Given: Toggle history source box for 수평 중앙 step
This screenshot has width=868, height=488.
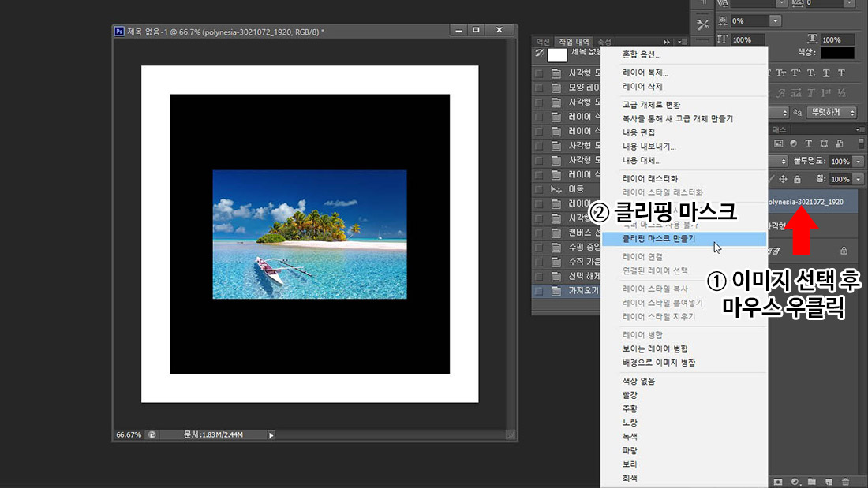Looking at the screenshot, I should [539, 248].
